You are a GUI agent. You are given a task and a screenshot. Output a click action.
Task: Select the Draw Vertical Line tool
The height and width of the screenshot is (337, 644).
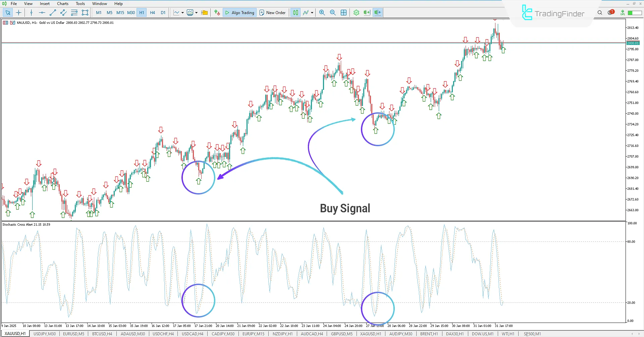point(31,12)
